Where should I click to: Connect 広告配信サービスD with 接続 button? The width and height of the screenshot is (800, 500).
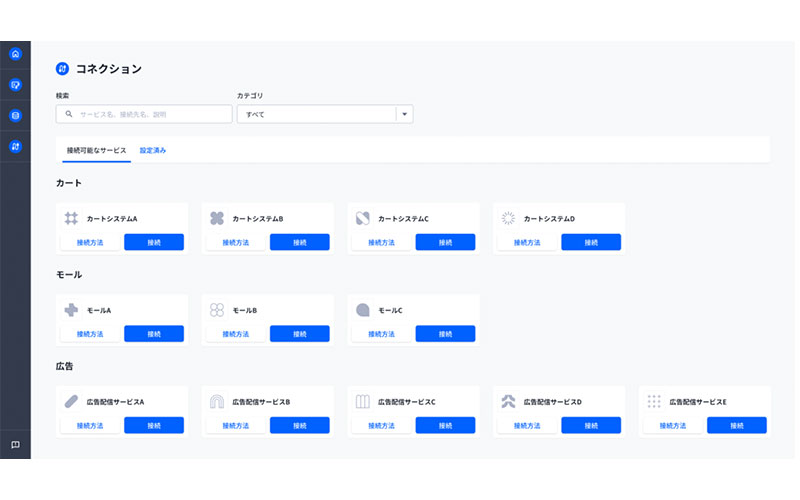(591, 426)
